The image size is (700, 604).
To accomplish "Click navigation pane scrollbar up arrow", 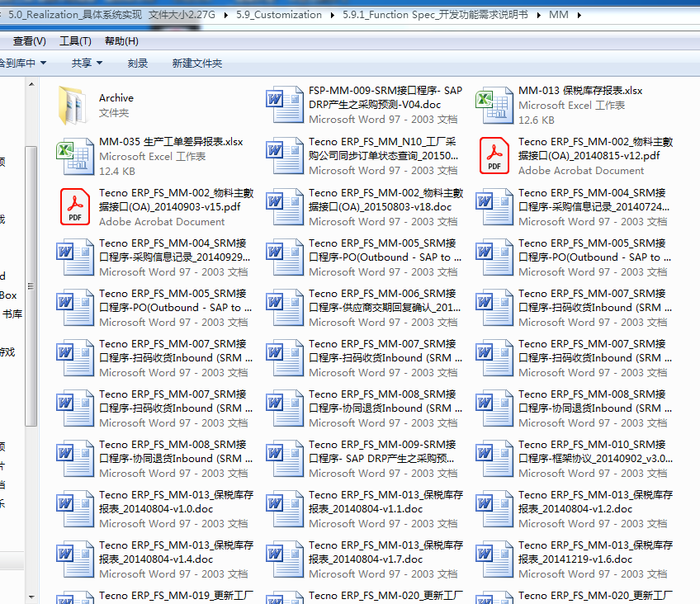I will point(31,84).
